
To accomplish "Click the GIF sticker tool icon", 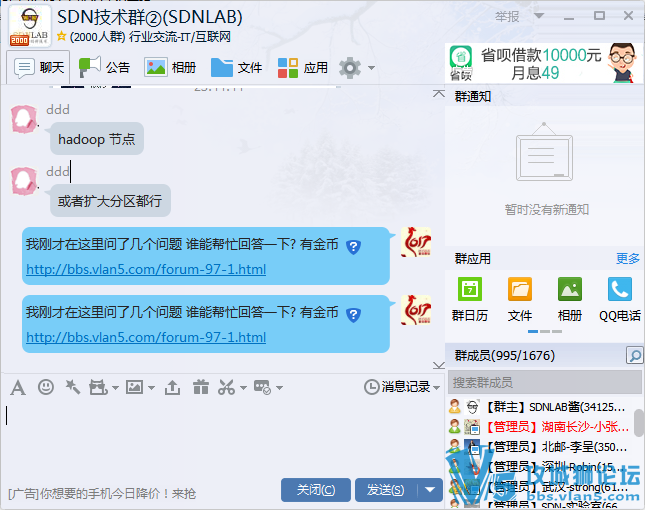I will coord(98,387).
